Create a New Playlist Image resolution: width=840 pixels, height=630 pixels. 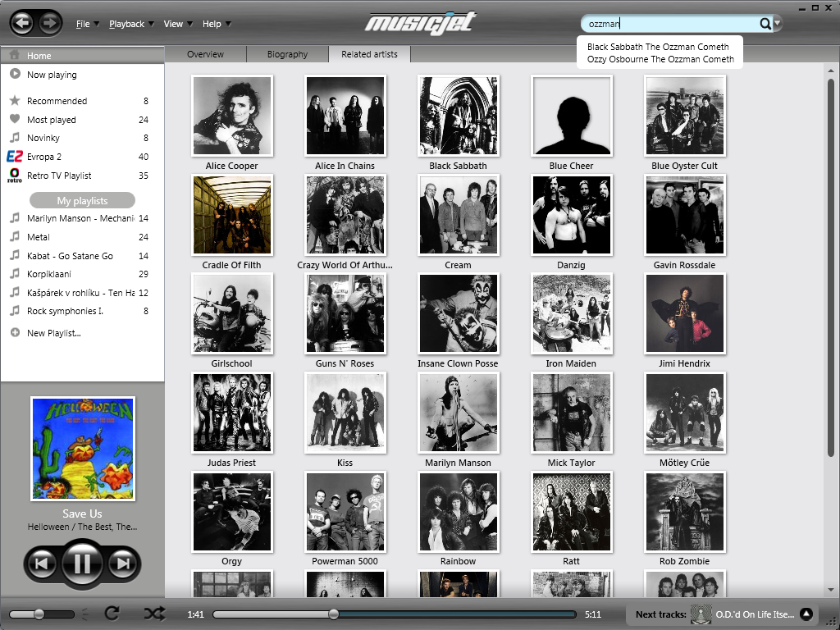(53, 333)
